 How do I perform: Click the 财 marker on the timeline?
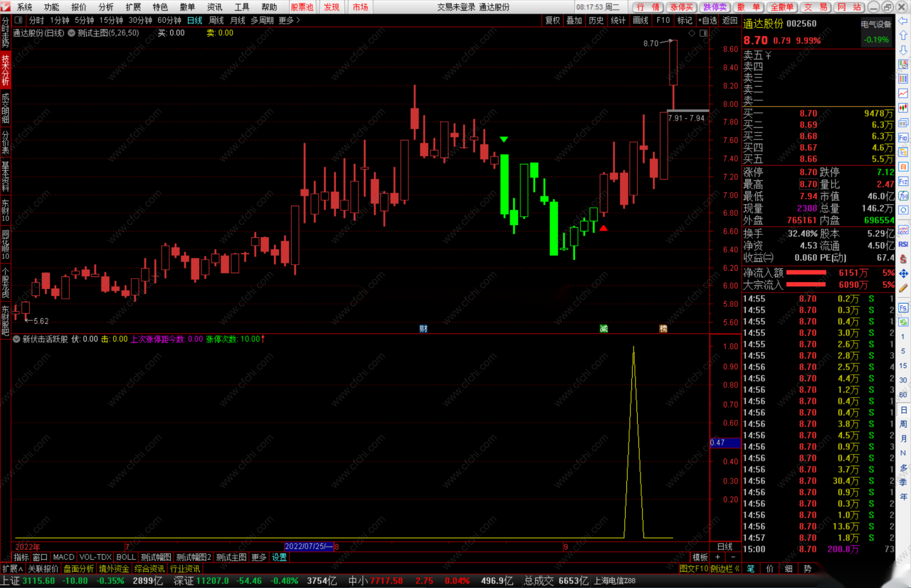pos(423,328)
